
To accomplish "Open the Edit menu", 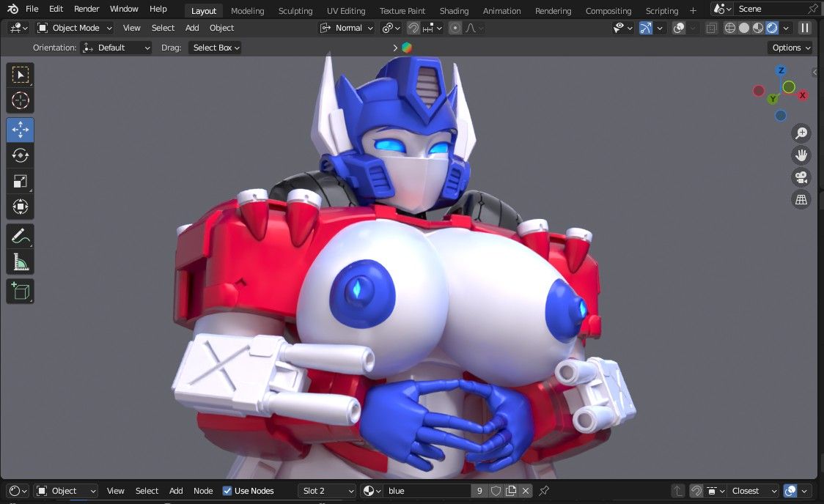I will click(x=56, y=9).
